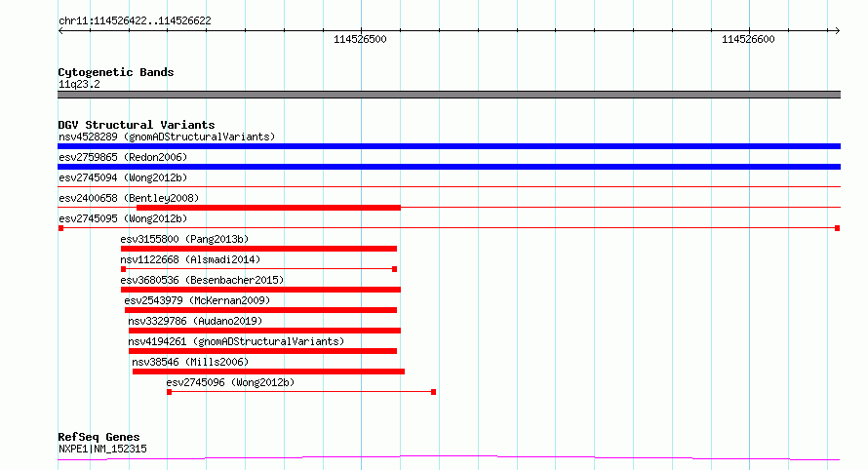
Task: Open variant label esv2400658 (Bentley2008)
Action: tap(129, 198)
